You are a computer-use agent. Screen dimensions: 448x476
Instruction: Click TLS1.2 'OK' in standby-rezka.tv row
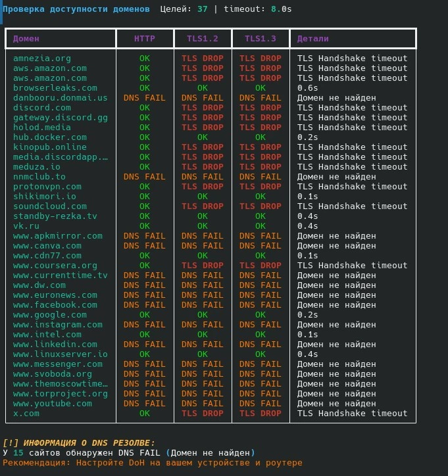[203, 216]
